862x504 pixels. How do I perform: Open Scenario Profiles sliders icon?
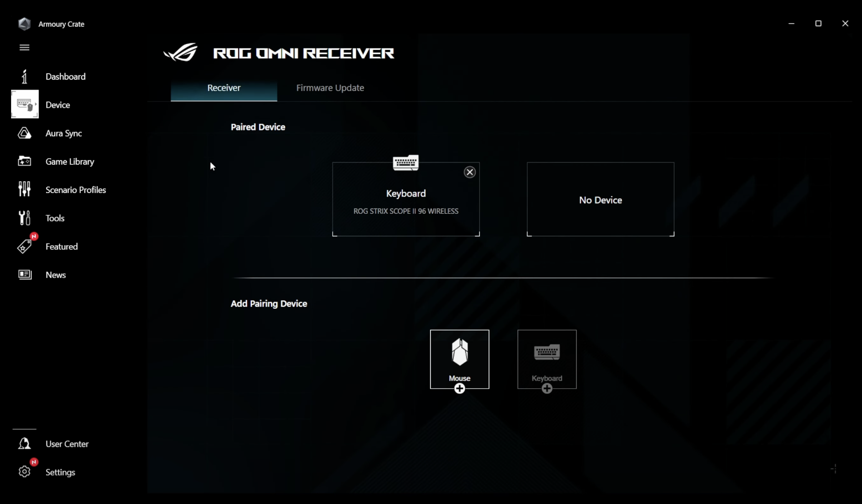[24, 189]
